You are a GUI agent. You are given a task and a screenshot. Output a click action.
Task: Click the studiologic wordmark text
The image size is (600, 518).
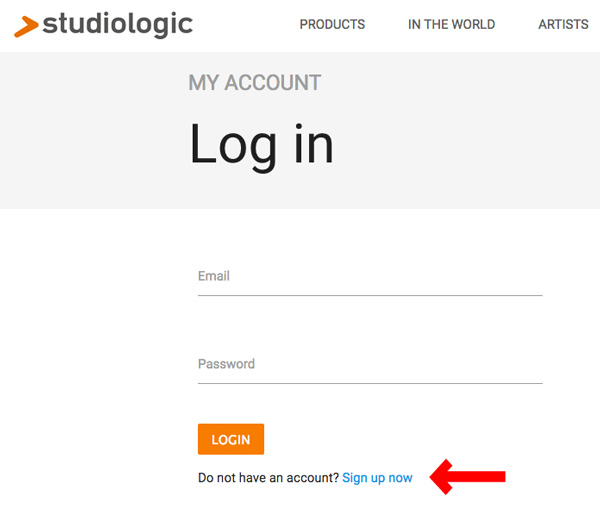(117, 23)
